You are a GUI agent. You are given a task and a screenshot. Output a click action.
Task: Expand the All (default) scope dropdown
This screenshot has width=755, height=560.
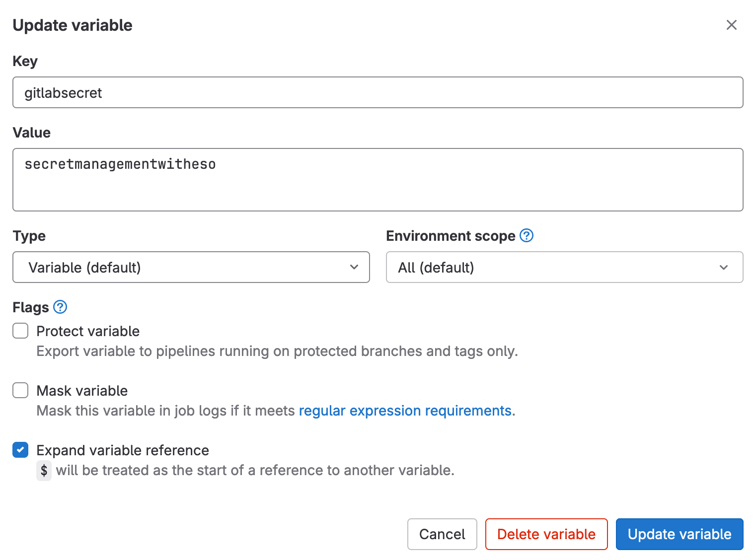(x=564, y=267)
